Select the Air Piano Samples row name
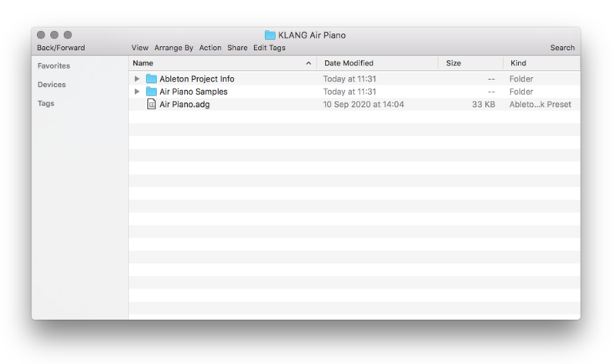 pyautogui.click(x=193, y=92)
